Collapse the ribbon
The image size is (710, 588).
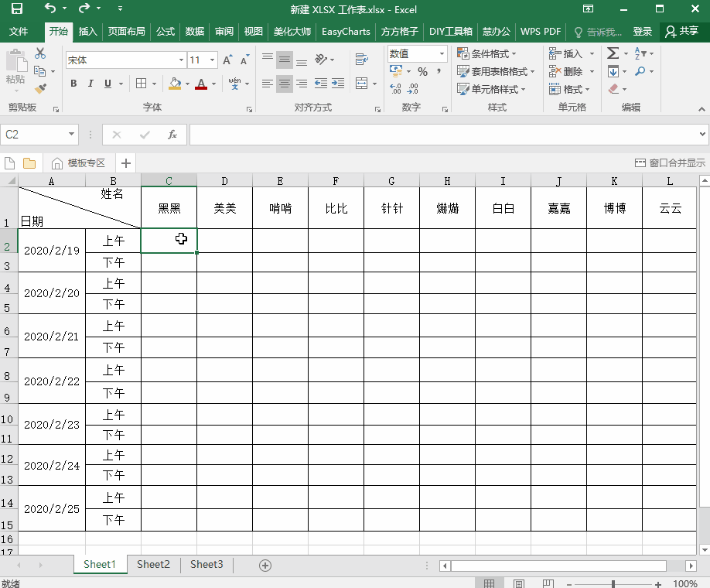[701, 109]
